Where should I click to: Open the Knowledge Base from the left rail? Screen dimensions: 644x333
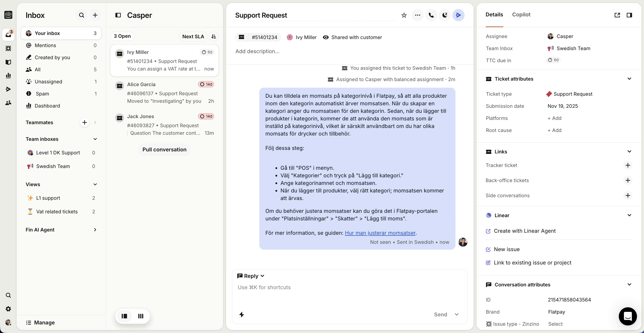point(8,62)
